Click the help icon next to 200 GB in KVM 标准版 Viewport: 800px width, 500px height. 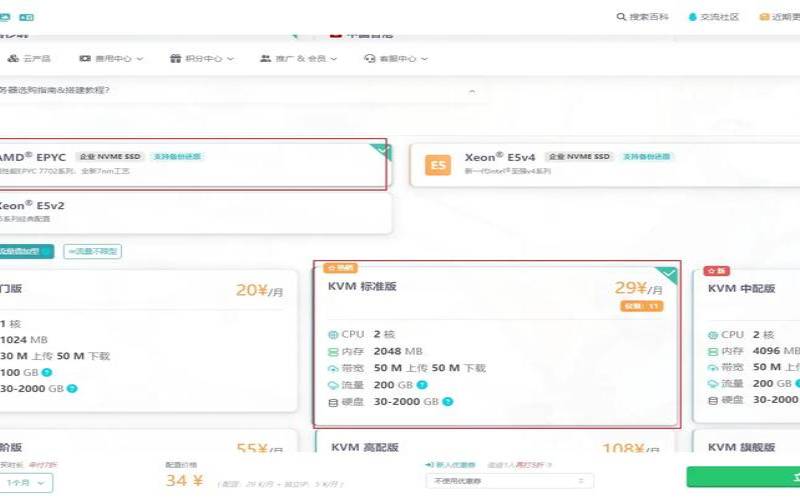[x=422, y=385]
